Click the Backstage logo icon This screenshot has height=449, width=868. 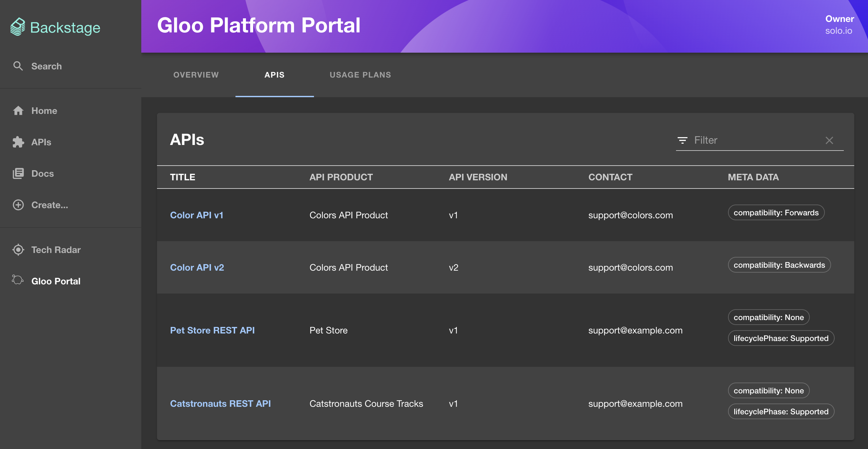coord(18,27)
